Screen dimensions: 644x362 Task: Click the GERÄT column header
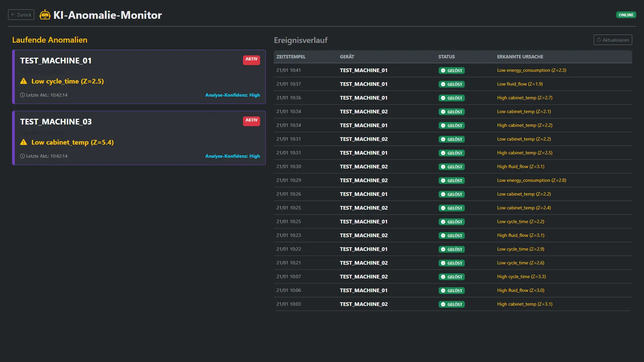coord(347,57)
